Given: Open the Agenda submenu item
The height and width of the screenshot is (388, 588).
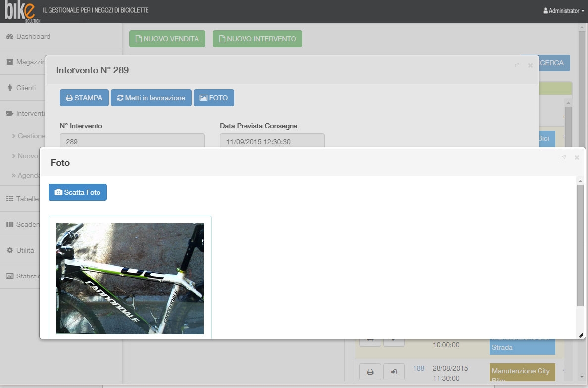Looking at the screenshot, I should (26, 176).
